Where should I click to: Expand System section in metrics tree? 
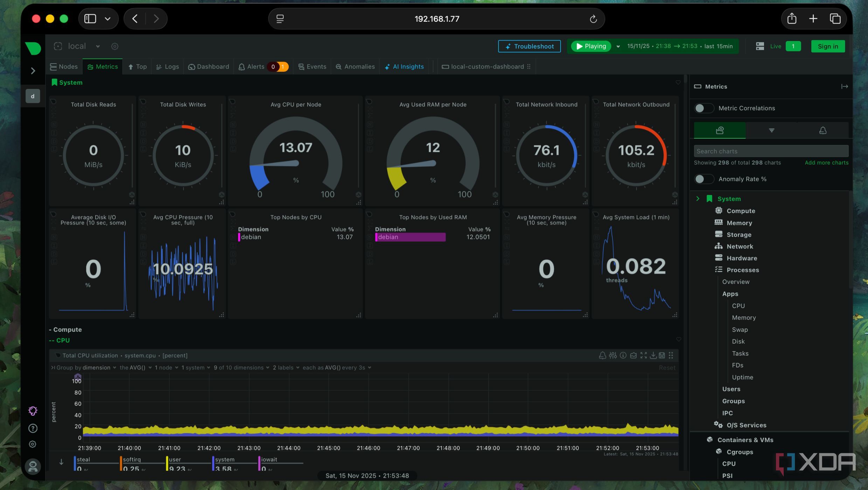click(x=697, y=198)
